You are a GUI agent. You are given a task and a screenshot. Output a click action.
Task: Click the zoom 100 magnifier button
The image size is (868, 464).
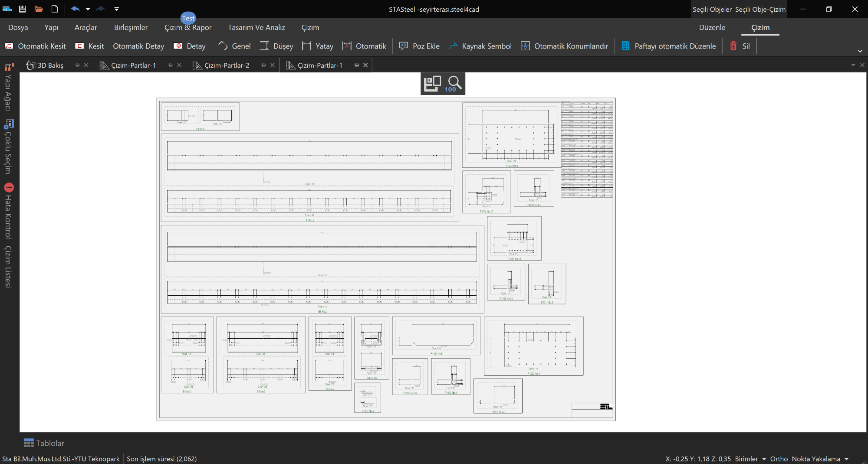454,83
